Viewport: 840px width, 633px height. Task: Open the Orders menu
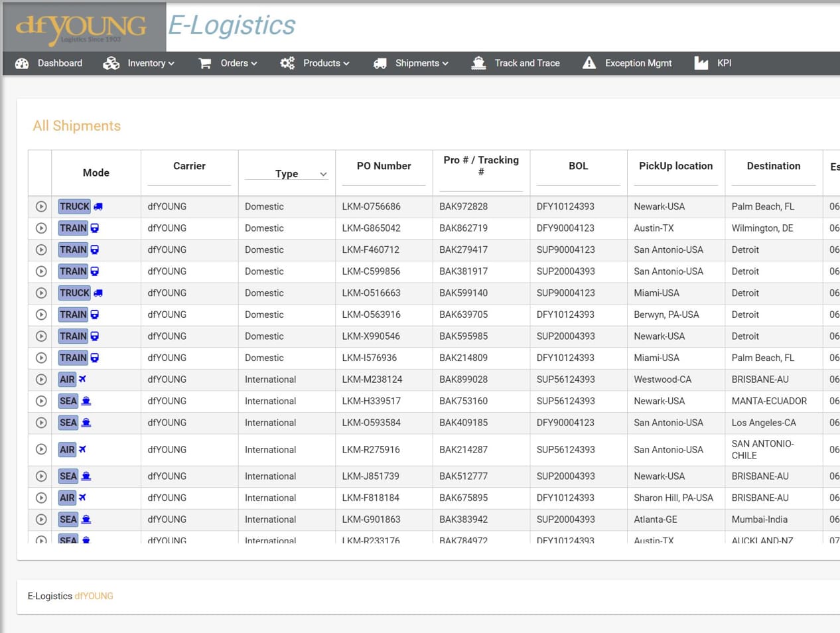(x=238, y=63)
